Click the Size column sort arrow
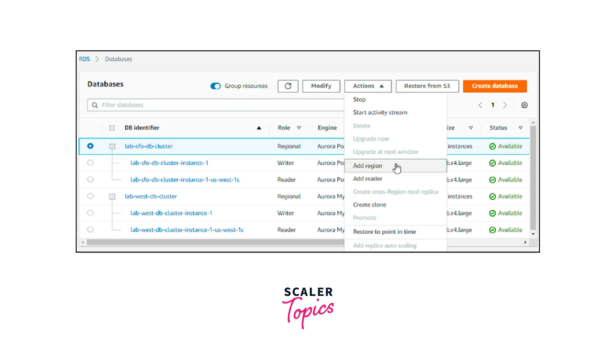The image size is (616, 364). (471, 128)
